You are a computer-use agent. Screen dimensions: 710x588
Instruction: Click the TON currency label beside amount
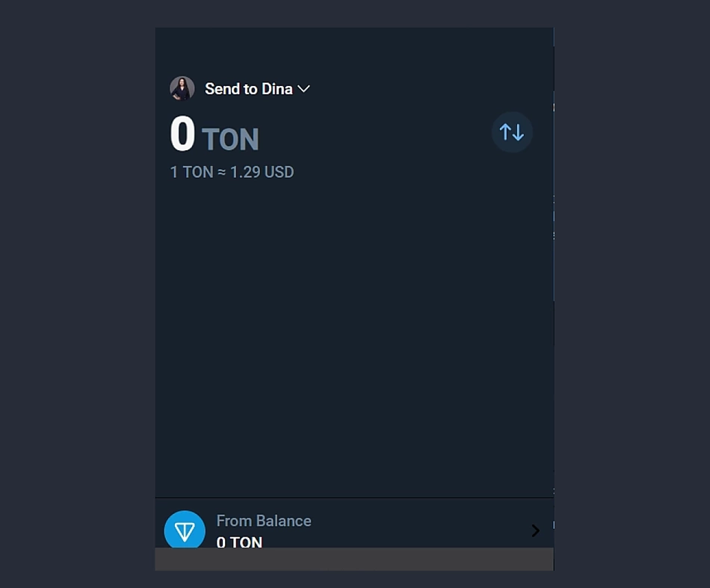(230, 139)
